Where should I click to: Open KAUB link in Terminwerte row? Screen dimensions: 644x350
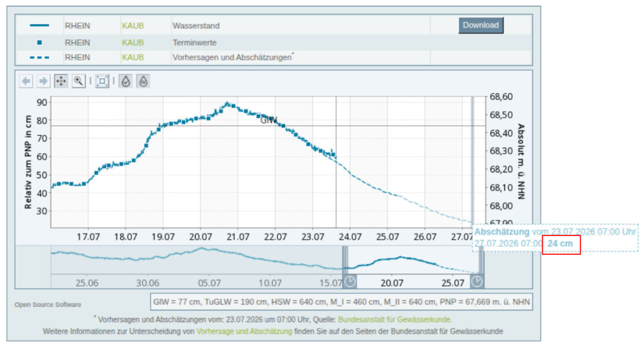tap(133, 42)
